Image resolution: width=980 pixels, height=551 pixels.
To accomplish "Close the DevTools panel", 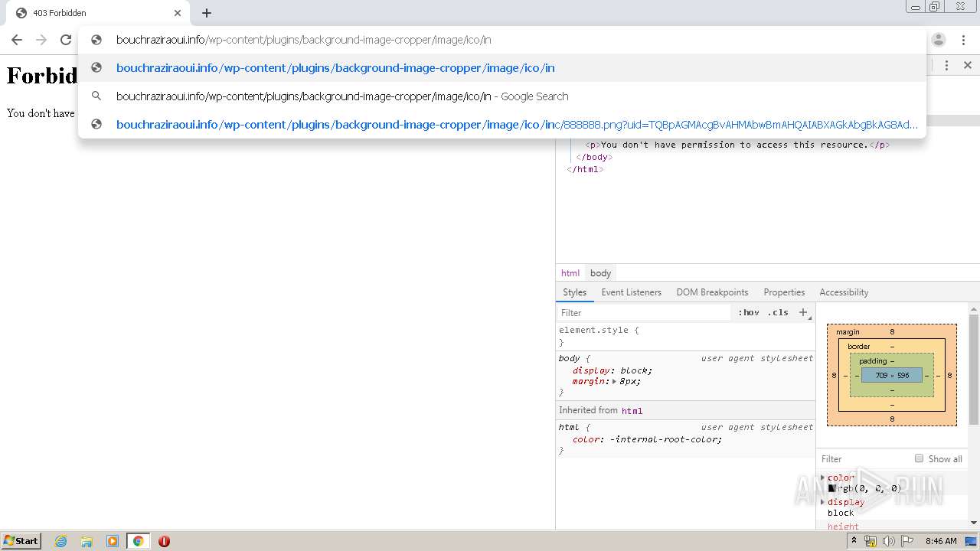I will (x=967, y=66).
